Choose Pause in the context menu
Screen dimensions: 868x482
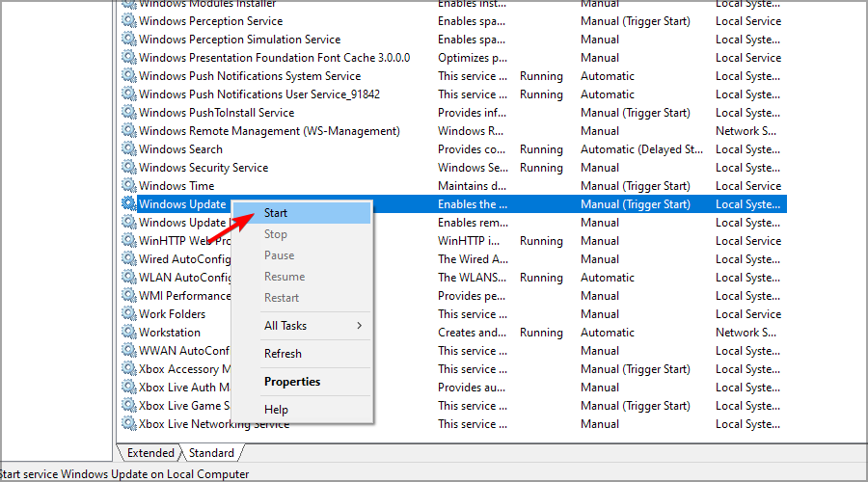coord(302,255)
